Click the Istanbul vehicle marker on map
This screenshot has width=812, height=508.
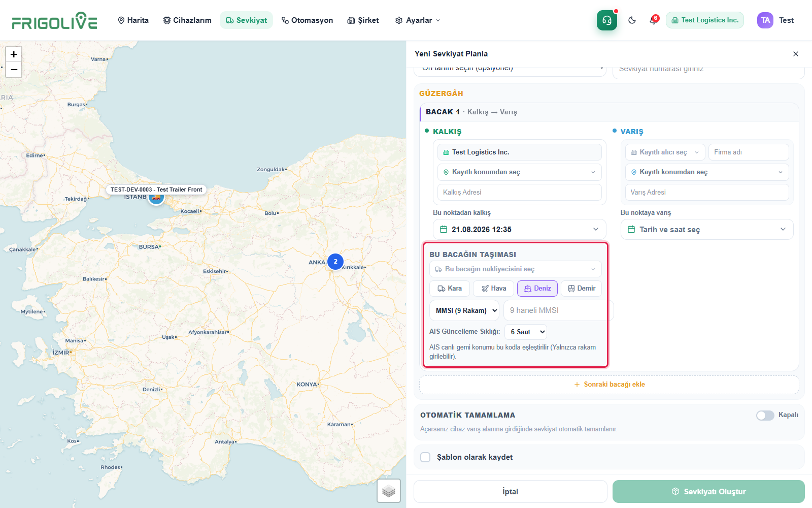156,198
